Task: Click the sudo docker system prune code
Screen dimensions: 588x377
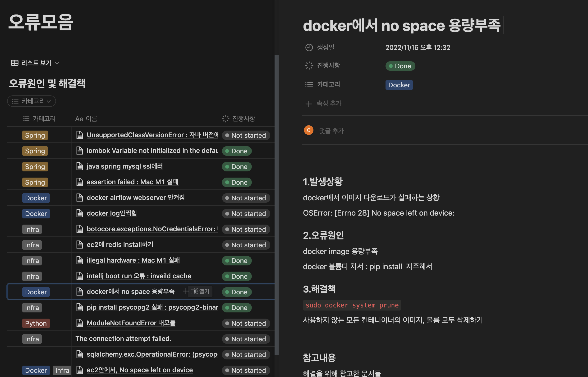Action: tap(352, 305)
